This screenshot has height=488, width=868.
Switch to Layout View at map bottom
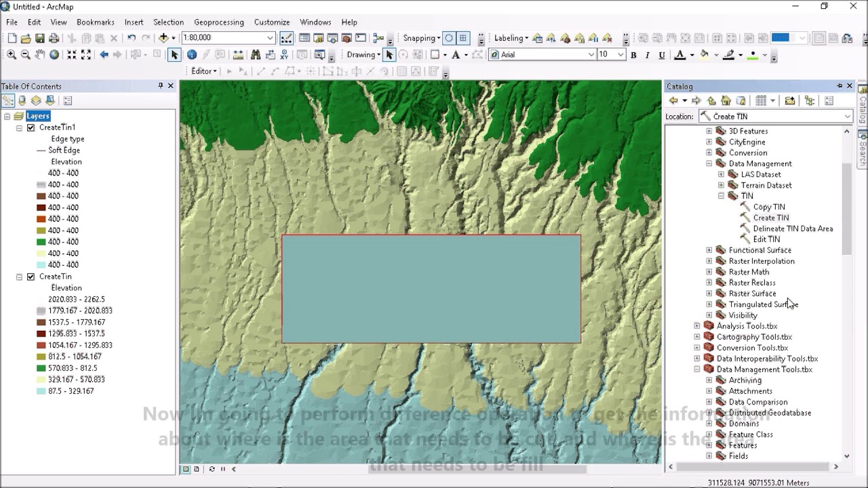[197, 469]
